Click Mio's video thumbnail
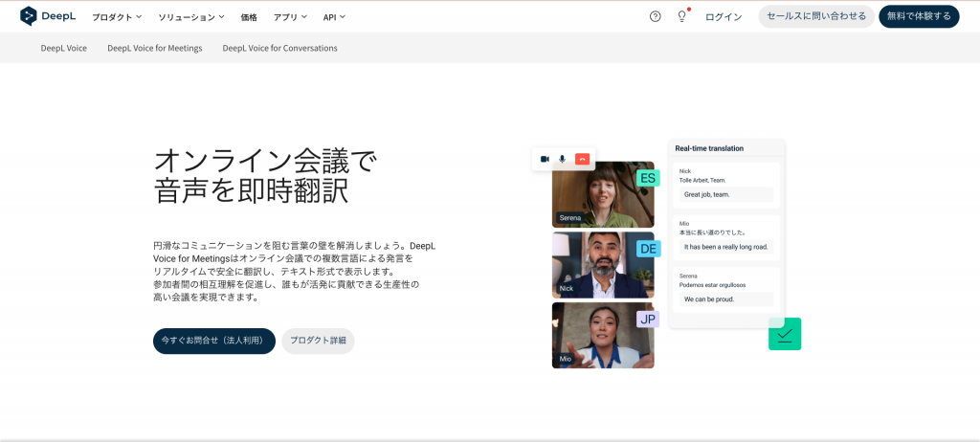Viewport: 980px width, 442px height. click(603, 335)
